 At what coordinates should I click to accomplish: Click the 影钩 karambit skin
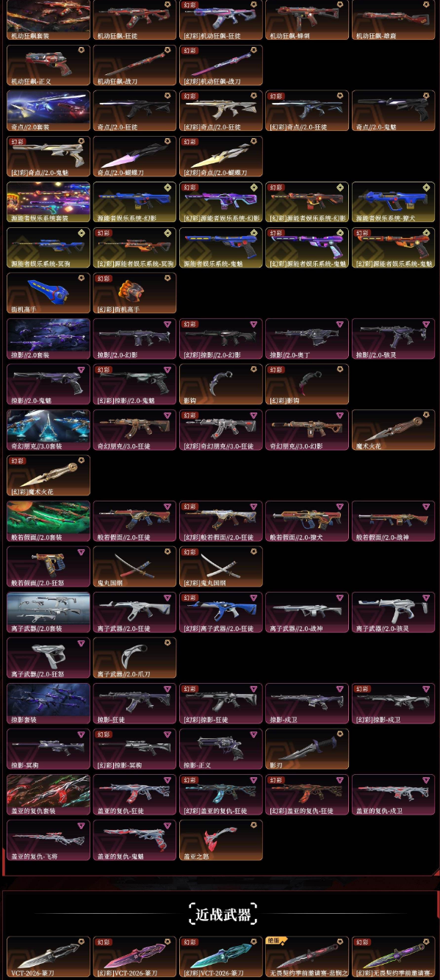click(221, 385)
